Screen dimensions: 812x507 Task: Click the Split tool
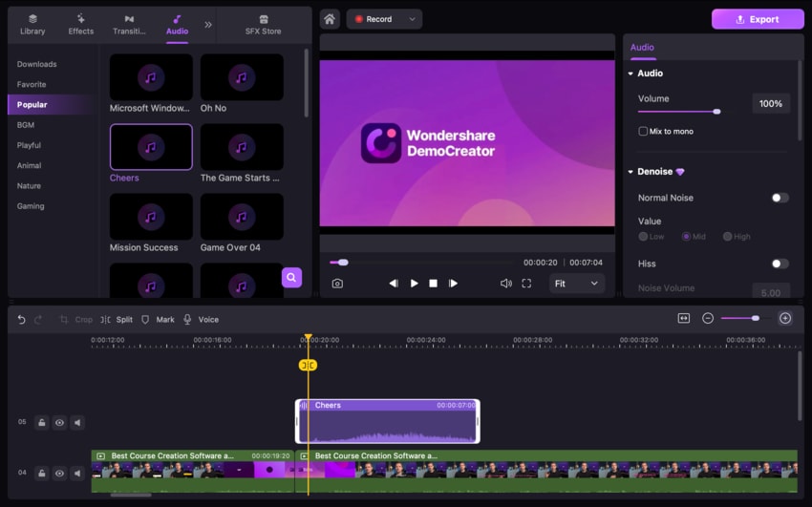click(117, 320)
